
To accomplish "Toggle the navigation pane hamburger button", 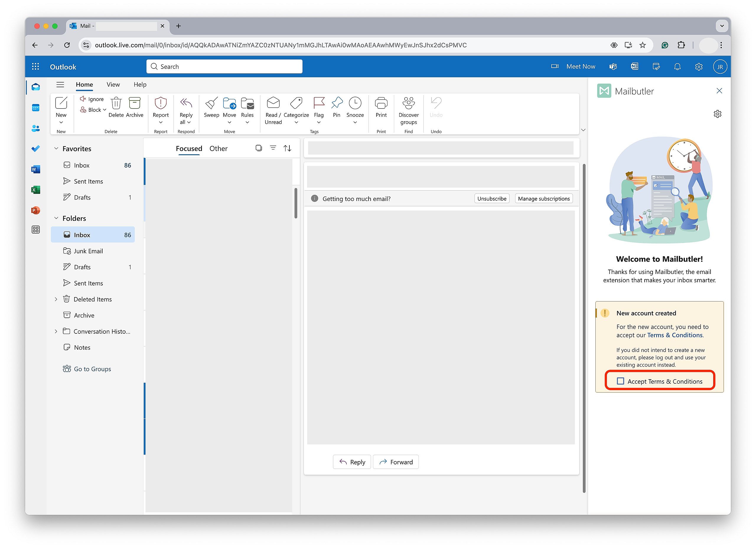I will click(60, 85).
